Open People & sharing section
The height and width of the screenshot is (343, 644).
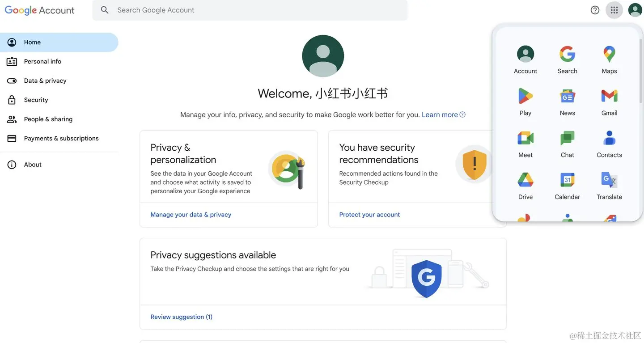tap(59, 119)
